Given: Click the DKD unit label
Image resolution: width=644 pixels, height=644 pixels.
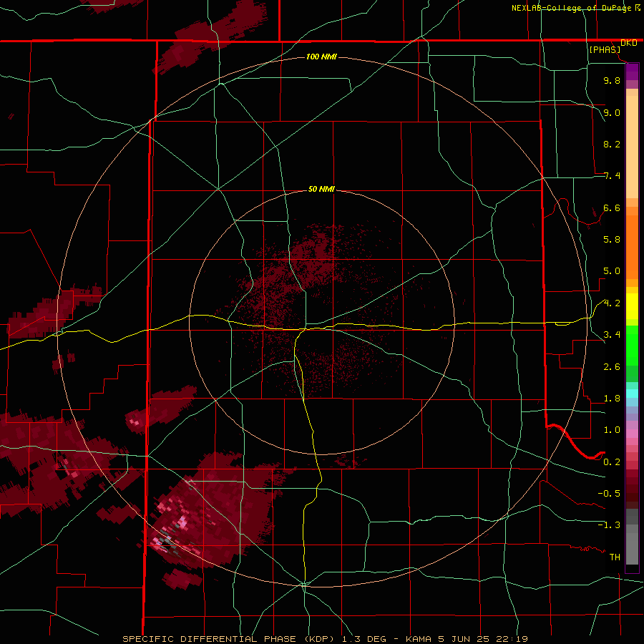Looking at the screenshot, I should pyautogui.click(x=629, y=43).
